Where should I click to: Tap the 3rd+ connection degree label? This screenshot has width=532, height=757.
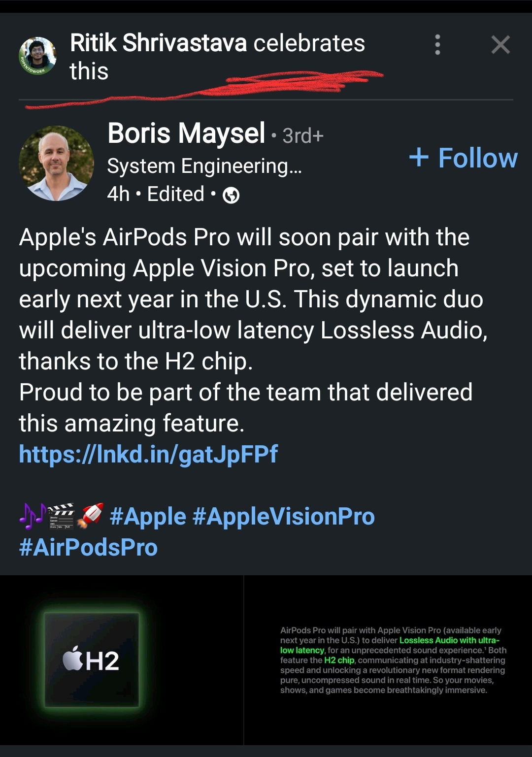tap(303, 135)
